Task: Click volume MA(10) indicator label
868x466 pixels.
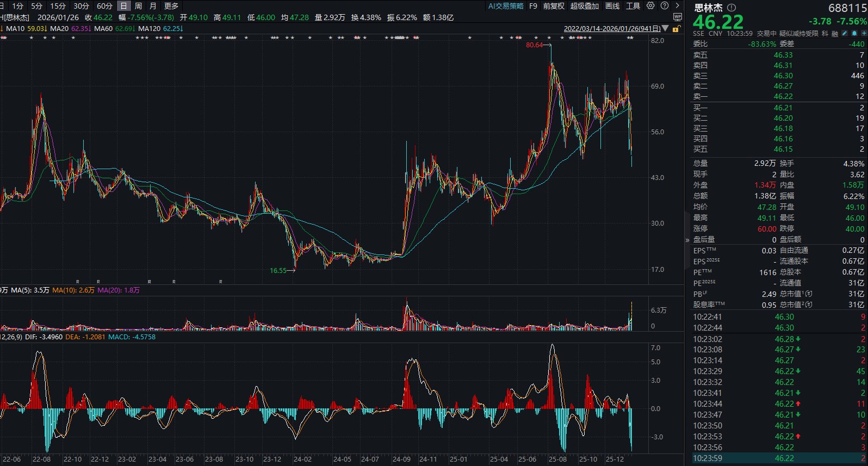Action: tap(73, 290)
